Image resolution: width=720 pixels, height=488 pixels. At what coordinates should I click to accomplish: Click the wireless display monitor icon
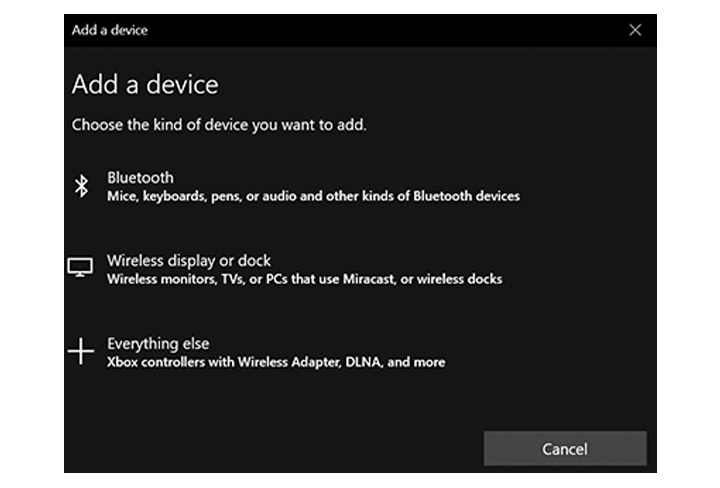pos(80,267)
